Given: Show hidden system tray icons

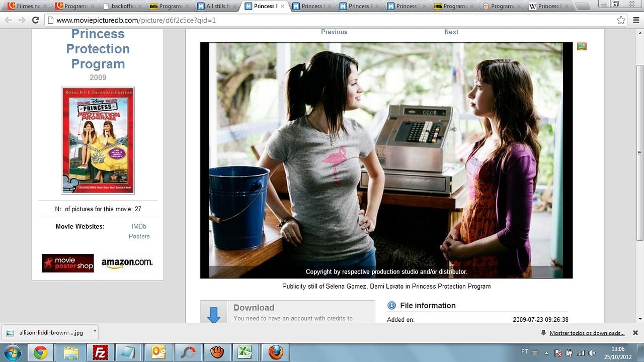Looking at the screenshot, I should [x=546, y=352].
